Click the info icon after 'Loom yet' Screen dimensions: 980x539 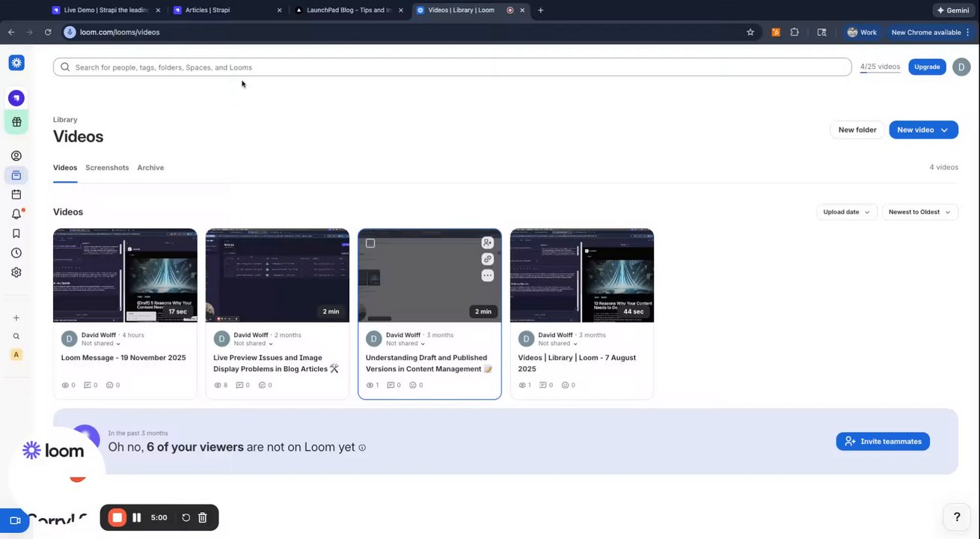[362, 448]
